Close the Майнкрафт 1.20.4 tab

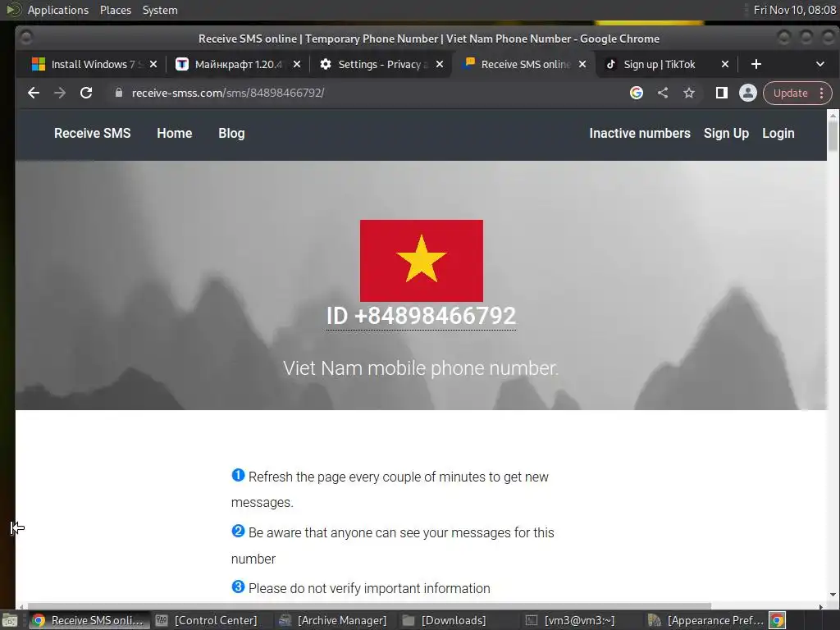(297, 64)
